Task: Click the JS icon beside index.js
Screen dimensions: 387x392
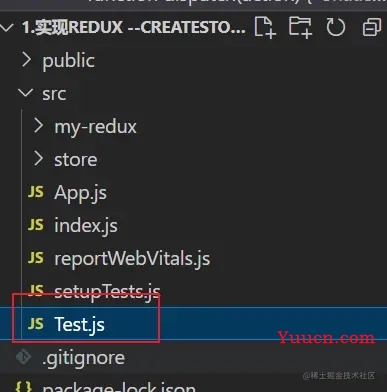Action: pyautogui.click(x=36, y=225)
